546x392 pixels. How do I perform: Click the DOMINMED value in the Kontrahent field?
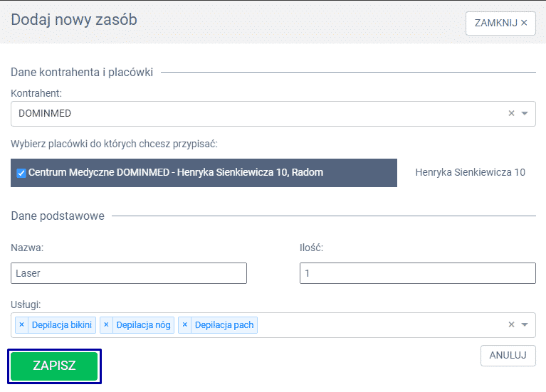point(45,113)
